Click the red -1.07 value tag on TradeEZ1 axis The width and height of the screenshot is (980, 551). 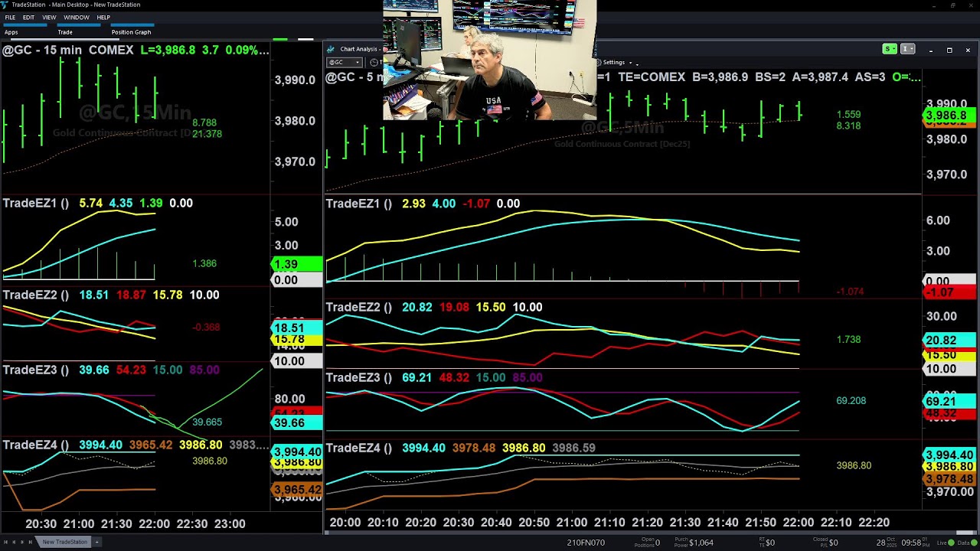[950, 292]
